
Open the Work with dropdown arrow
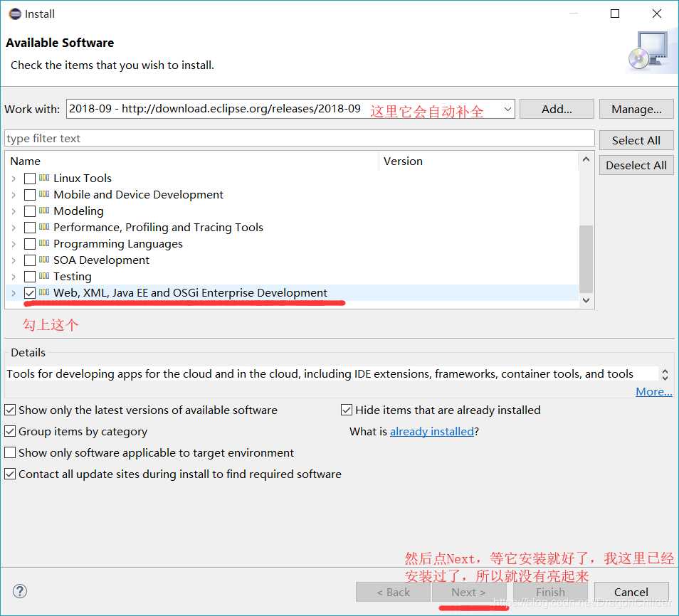tap(507, 109)
